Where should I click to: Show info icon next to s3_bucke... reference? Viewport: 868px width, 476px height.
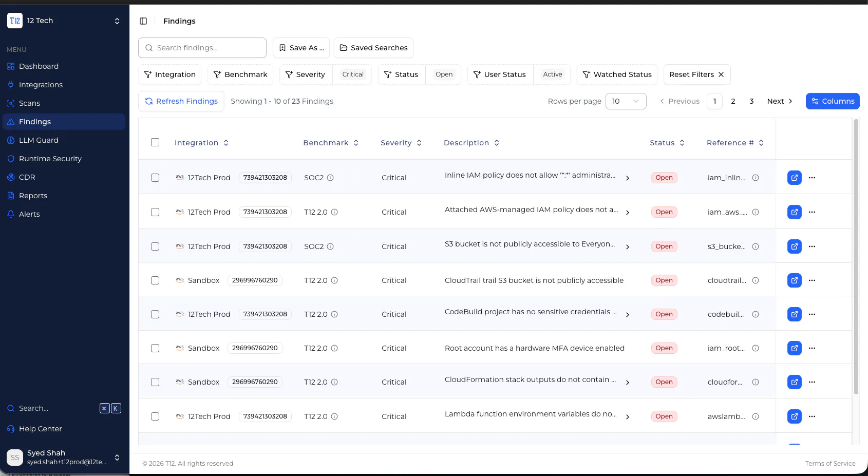point(756,246)
